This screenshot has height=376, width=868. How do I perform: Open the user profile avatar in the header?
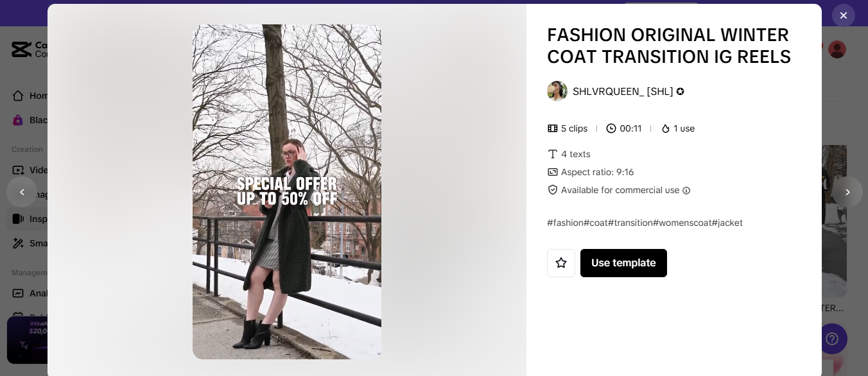[837, 49]
